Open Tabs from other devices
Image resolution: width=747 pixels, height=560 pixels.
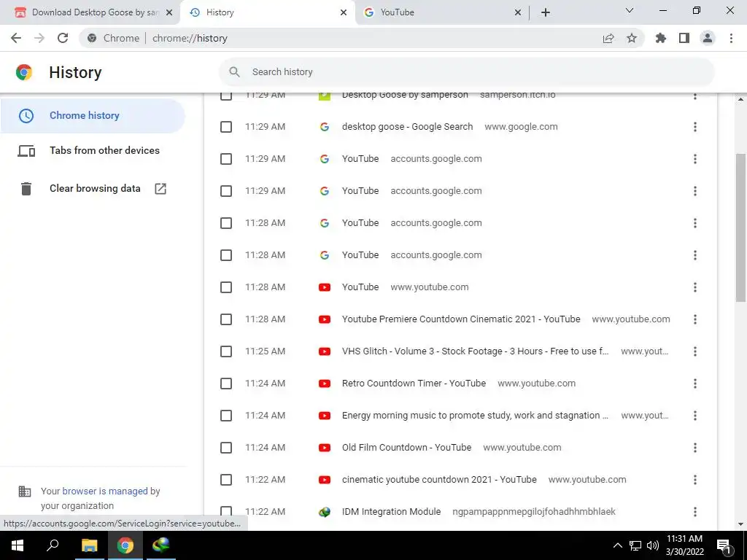pyautogui.click(x=93, y=150)
